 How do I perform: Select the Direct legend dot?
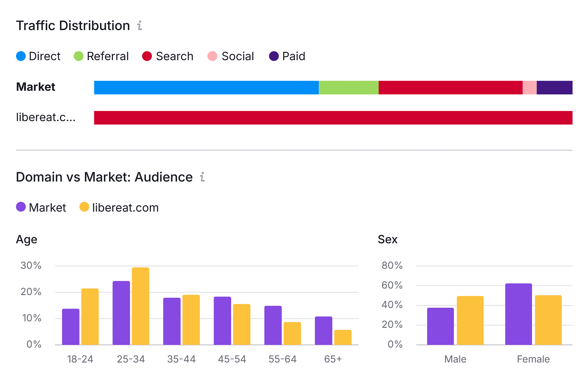(21, 56)
